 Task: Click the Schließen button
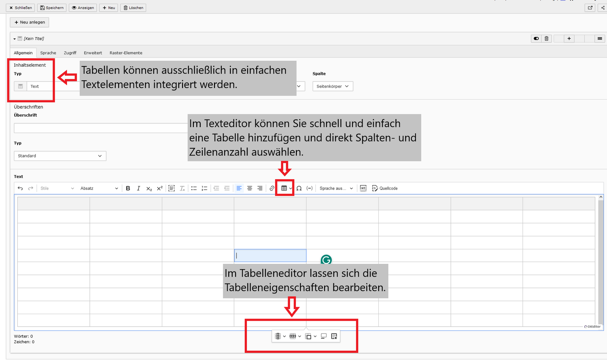coord(21,8)
